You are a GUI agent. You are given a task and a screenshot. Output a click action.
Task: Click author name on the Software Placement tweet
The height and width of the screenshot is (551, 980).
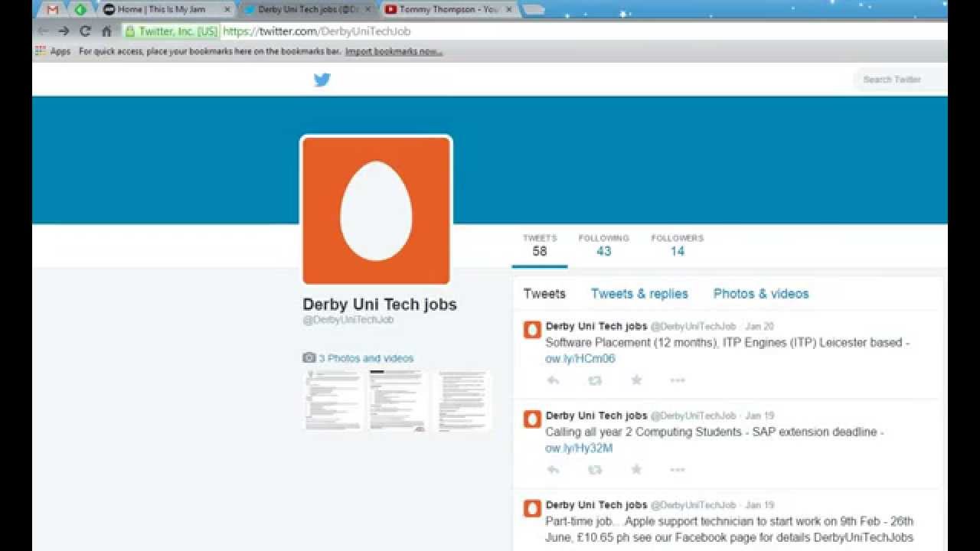point(596,326)
